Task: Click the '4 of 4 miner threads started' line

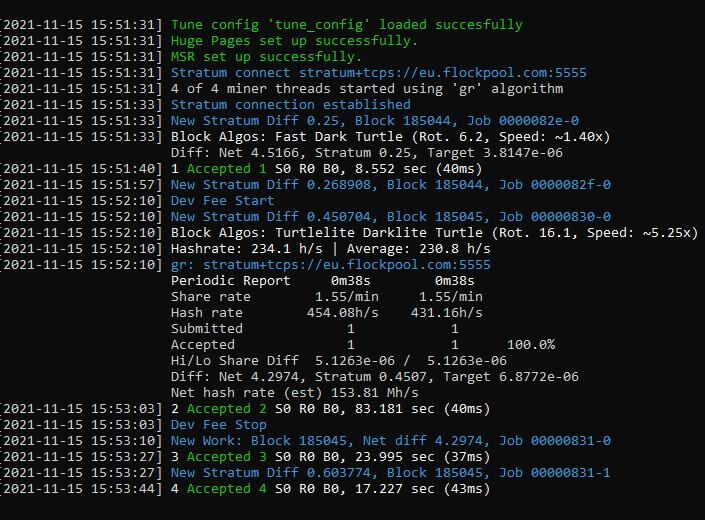Action: 367,89
